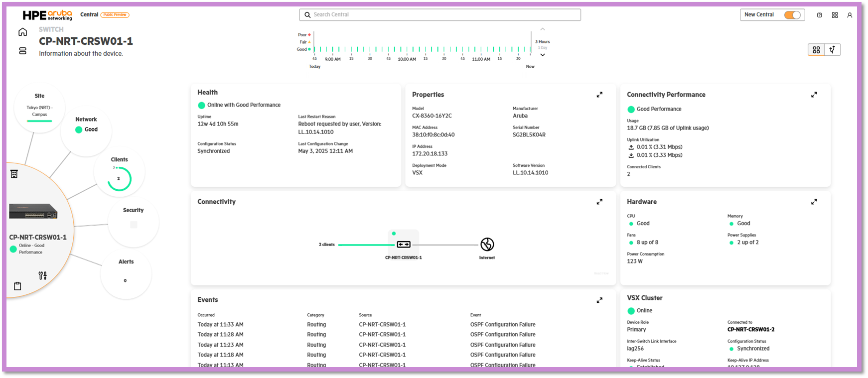Open the apps grid launcher icon
The width and height of the screenshot is (868, 378).
click(x=835, y=15)
